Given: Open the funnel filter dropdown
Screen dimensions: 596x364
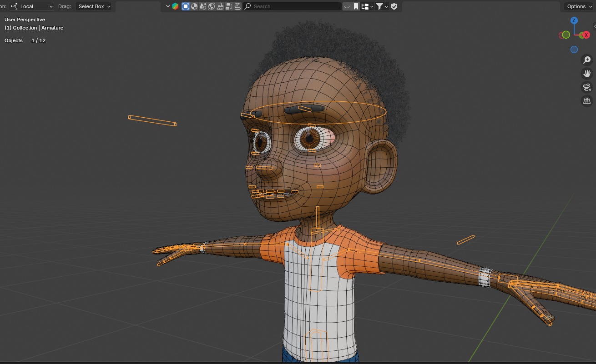Looking at the screenshot, I should [381, 6].
